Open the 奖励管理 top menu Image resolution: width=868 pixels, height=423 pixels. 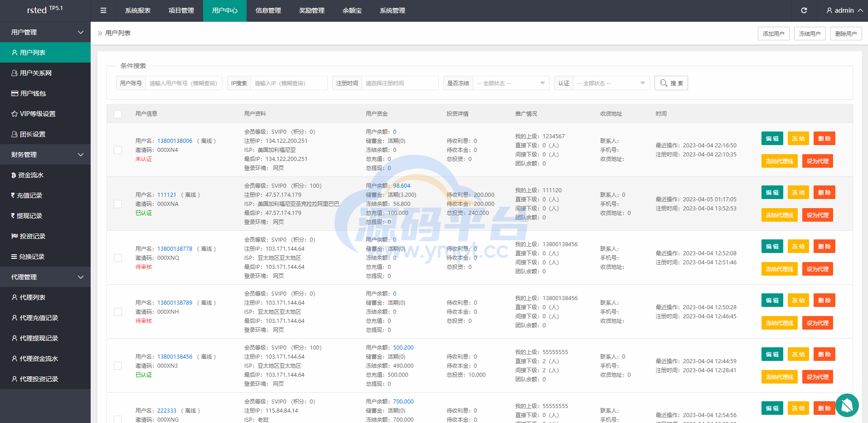(312, 10)
